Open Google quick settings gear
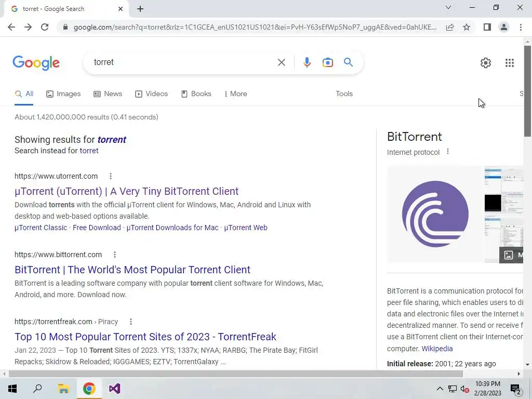 pos(486,63)
